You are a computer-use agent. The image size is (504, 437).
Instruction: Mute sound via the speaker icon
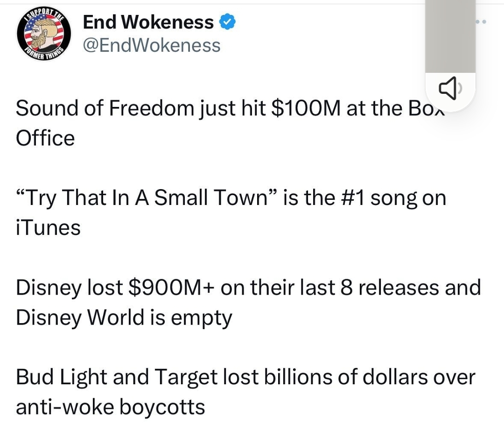(x=450, y=88)
